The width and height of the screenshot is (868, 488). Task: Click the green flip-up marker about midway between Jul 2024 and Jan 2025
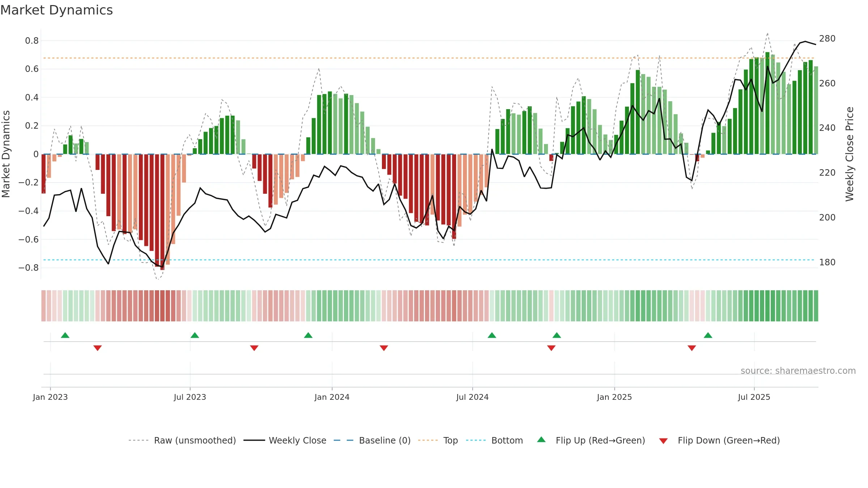tap(557, 335)
